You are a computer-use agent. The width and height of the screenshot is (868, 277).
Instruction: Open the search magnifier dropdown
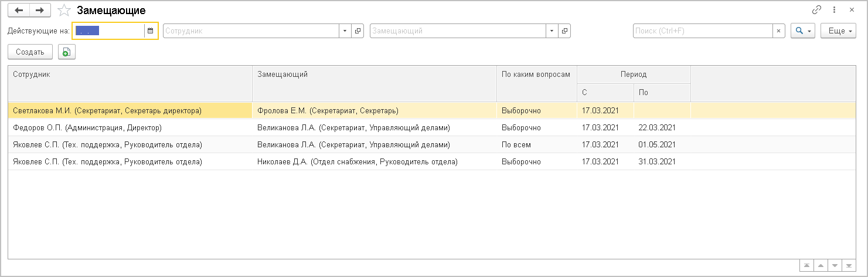(x=802, y=31)
